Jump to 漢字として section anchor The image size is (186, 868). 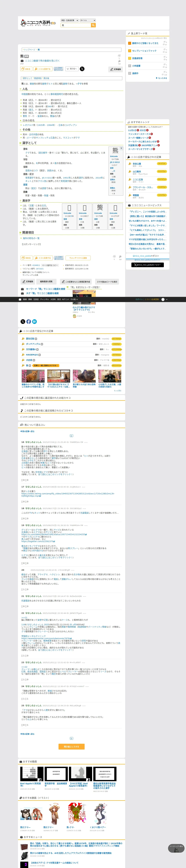(x=27, y=78)
